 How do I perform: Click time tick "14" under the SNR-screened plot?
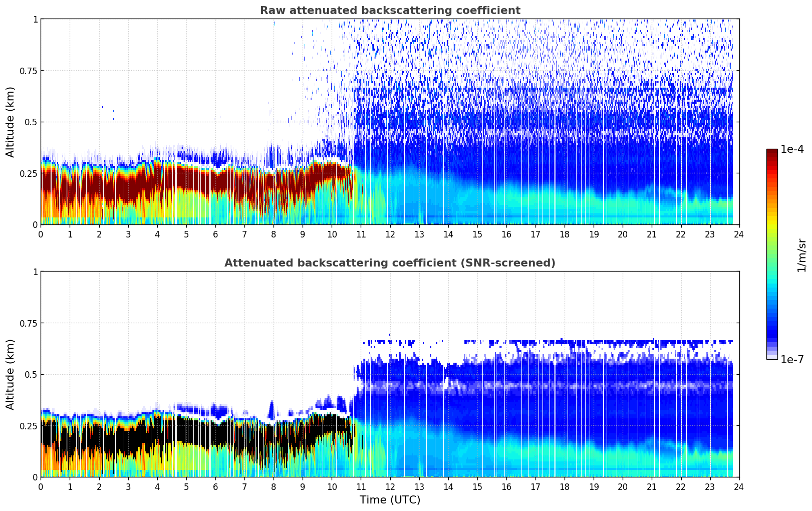pos(448,486)
